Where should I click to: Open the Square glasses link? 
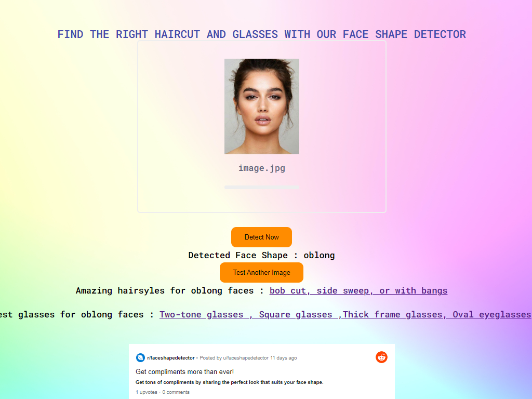296,314
